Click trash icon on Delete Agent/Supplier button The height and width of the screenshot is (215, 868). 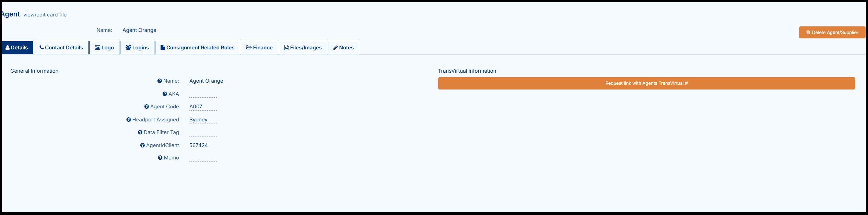click(x=808, y=33)
